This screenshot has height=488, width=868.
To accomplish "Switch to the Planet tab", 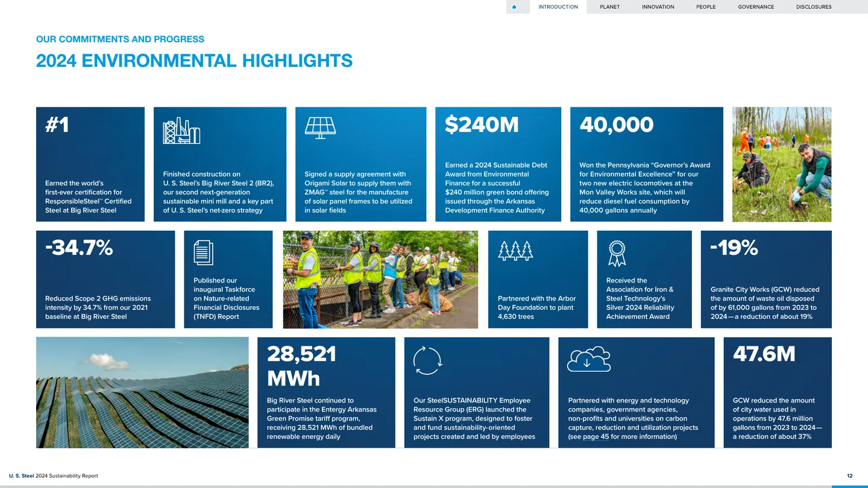I will [610, 7].
